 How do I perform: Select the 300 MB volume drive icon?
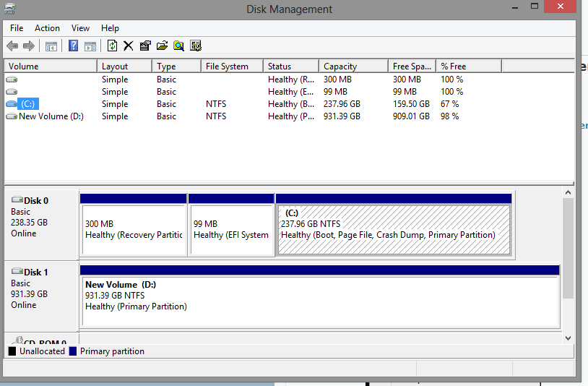pos(12,80)
